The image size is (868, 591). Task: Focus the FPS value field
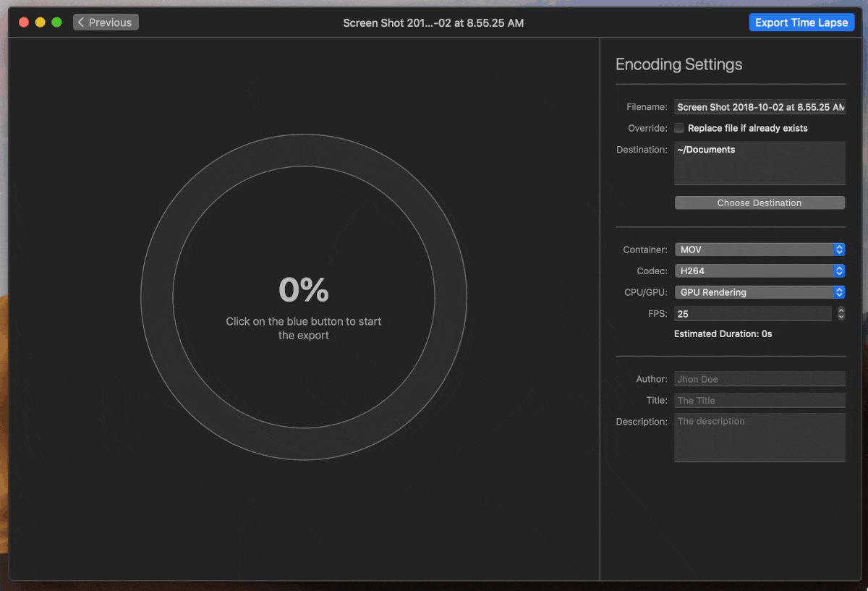[x=753, y=314]
